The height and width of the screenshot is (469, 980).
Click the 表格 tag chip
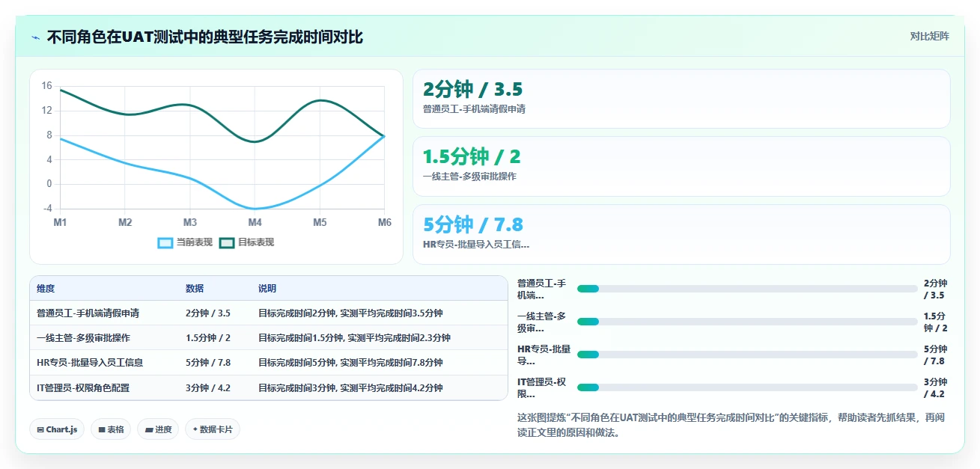pyautogui.click(x=111, y=429)
